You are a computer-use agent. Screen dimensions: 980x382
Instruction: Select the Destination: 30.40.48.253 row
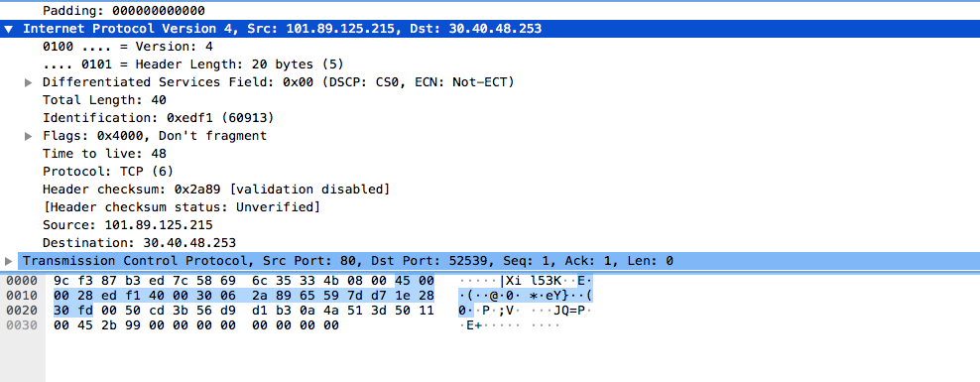pyautogui.click(x=490, y=242)
